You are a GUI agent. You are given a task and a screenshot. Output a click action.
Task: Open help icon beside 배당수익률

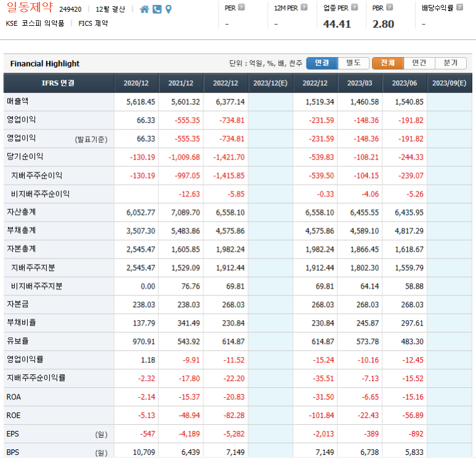point(459,7)
